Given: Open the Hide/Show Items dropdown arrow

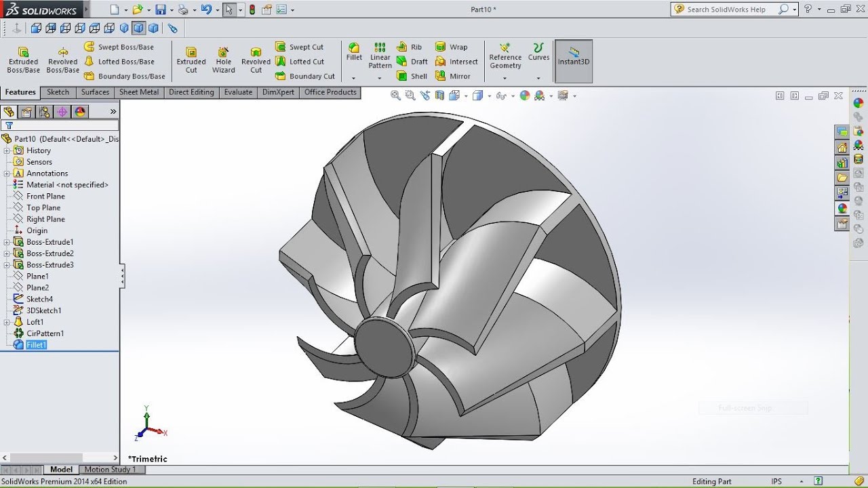Looking at the screenshot, I should tap(512, 96).
